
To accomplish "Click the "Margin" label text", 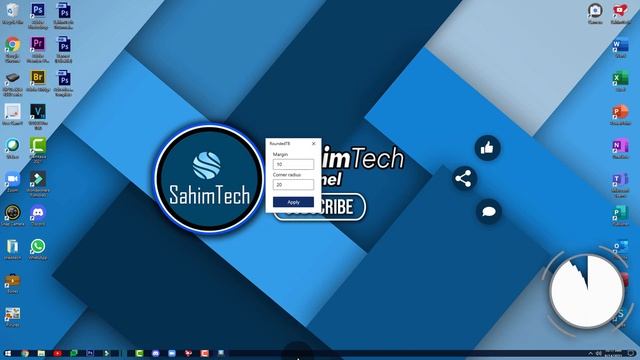I will tap(280, 154).
